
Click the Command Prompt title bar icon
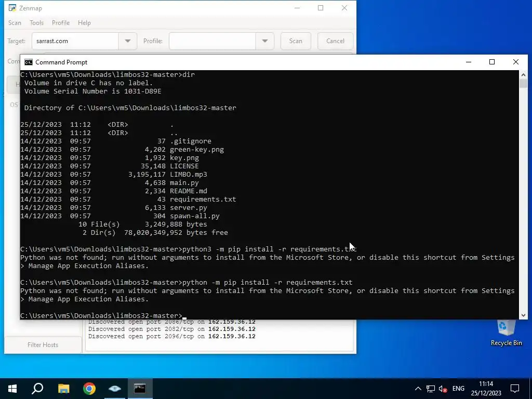[29, 62]
